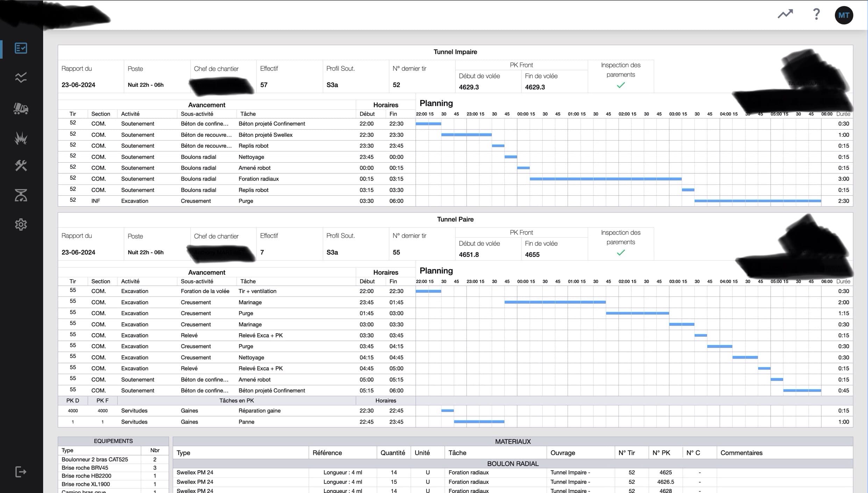
Task: Open the explosion blasting section icon
Action: (21, 138)
